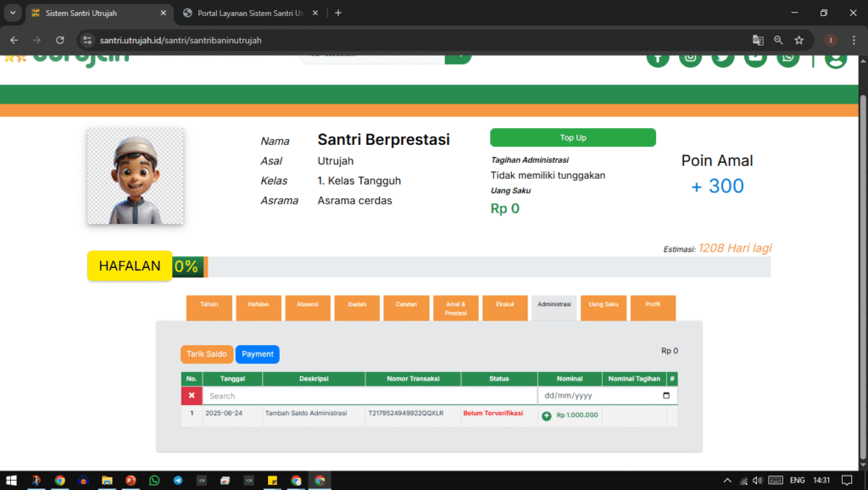
Task: Click the Search field in the table
Action: (x=370, y=396)
